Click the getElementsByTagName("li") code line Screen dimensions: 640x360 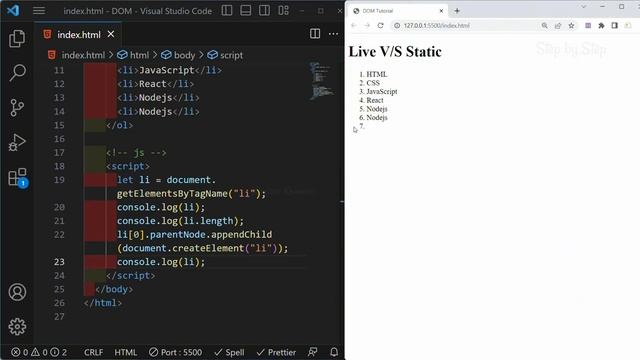pyautogui.click(x=191, y=193)
